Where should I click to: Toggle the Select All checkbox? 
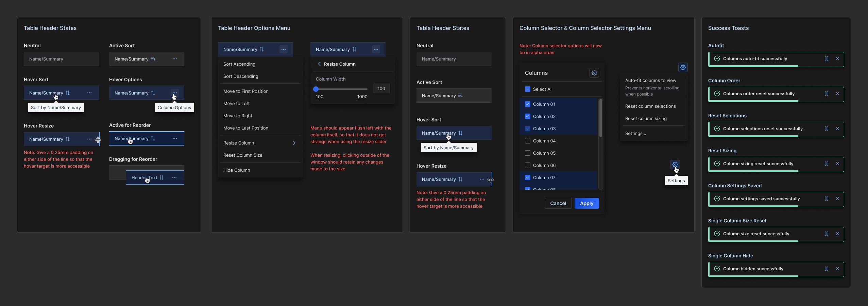tap(528, 89)
